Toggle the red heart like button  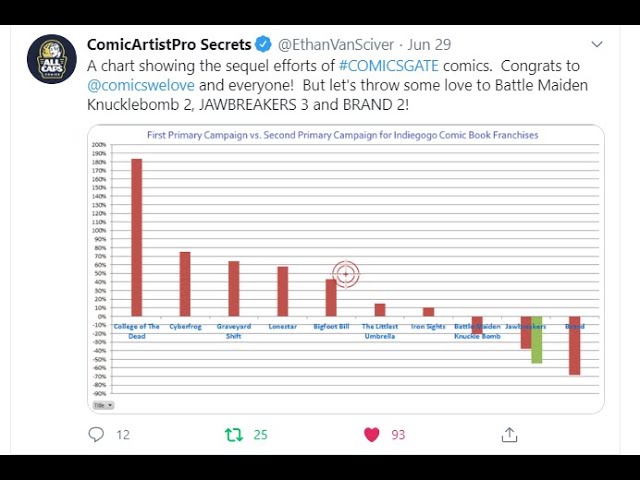(x=371, y=434)
